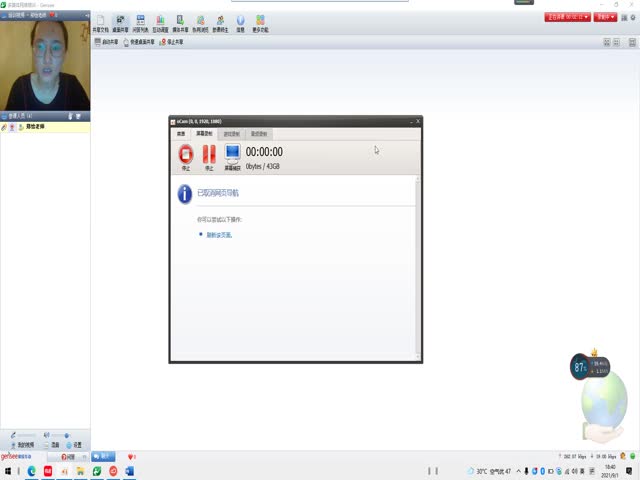Switch to oCam Game Recording (游戏录制) tab
640x480 pixels.
point(231,133)
